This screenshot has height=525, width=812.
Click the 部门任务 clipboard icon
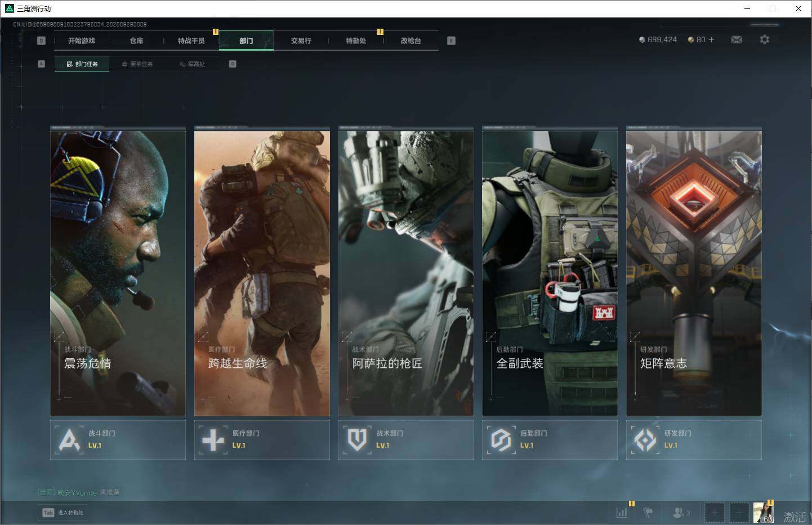(x=70, y=64)
